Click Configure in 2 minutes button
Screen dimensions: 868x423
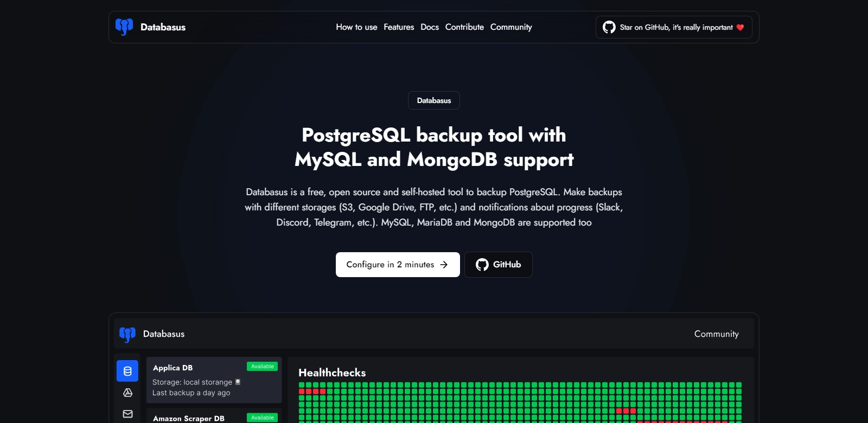click(x=398, y=265)
